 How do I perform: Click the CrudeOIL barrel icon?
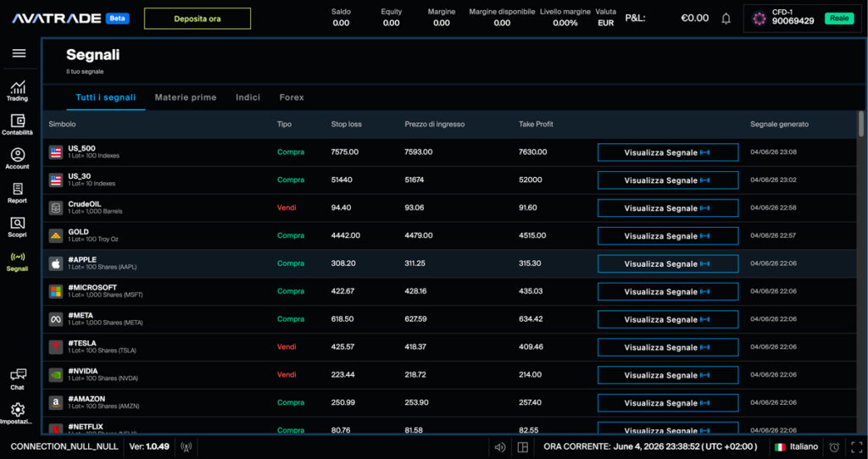click(x=55, y=208)
